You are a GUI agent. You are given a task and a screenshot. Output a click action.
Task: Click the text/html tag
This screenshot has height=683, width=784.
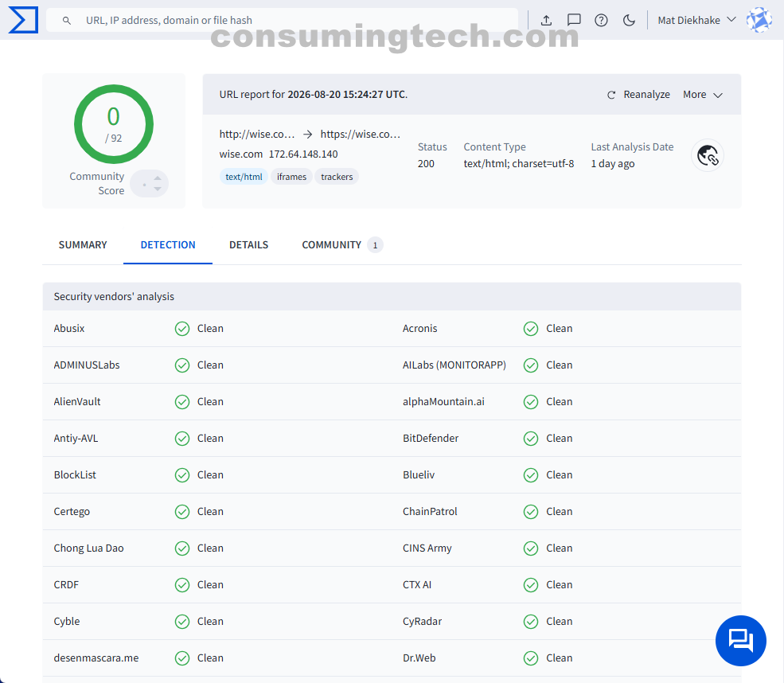[x=244, y=177]
